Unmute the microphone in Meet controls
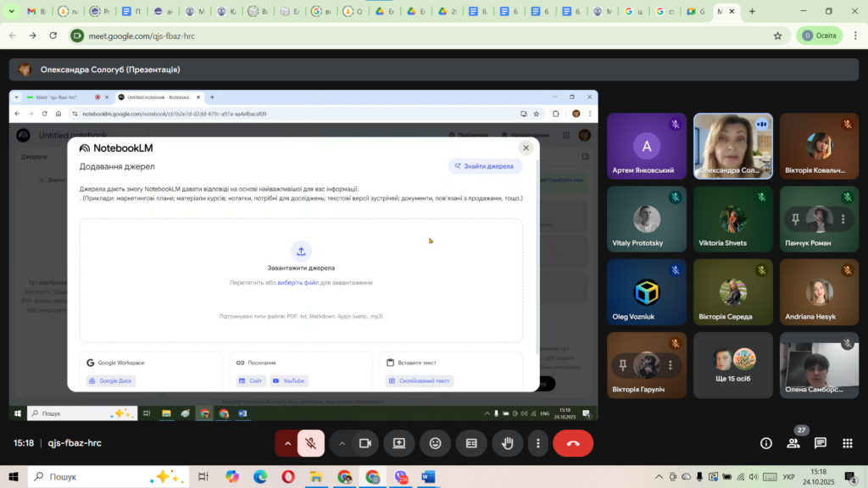 click(311, 443)
